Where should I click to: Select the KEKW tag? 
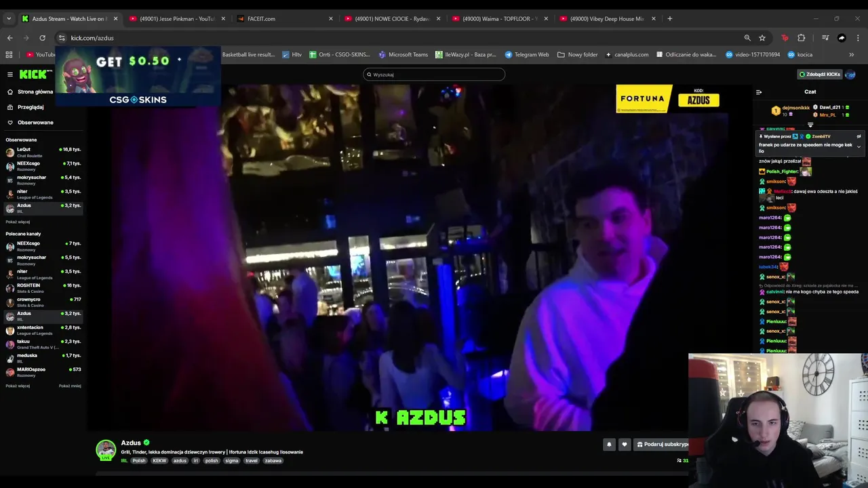(159, 461)
